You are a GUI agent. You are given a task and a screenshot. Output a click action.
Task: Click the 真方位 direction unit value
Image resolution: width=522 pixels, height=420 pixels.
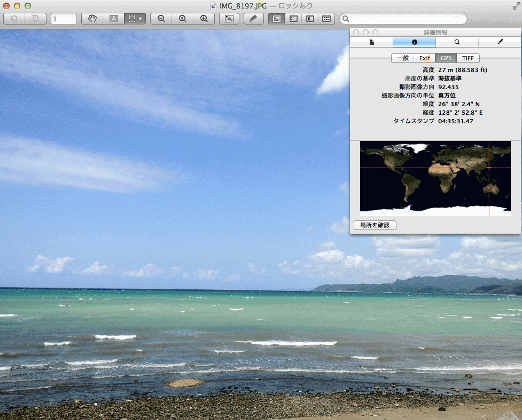point(447,96)
